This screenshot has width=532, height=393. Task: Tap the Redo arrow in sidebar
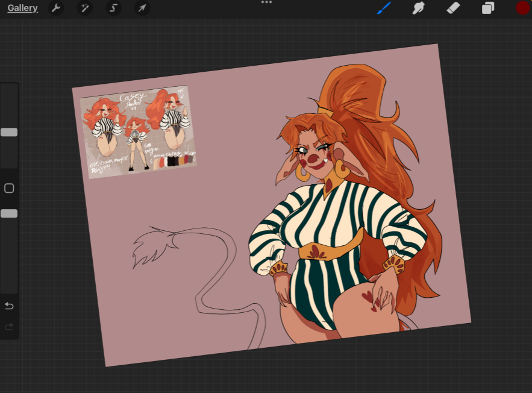click(x=9, y=327)
